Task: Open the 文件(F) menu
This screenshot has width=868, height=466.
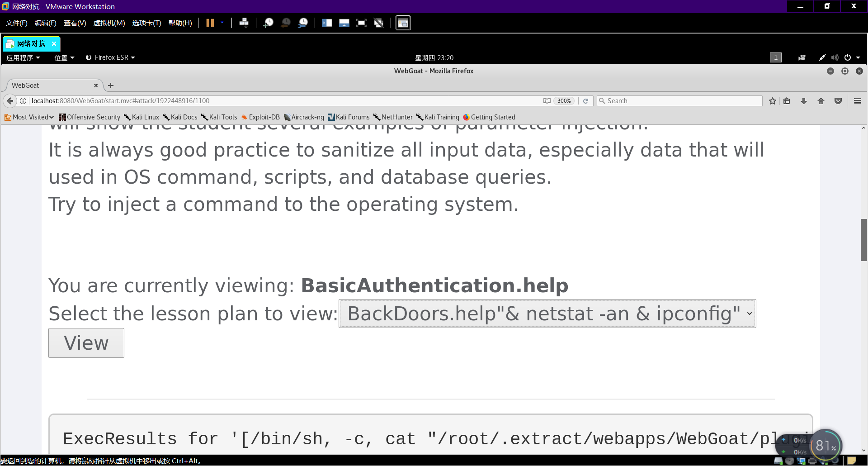Action: [16, 23]
